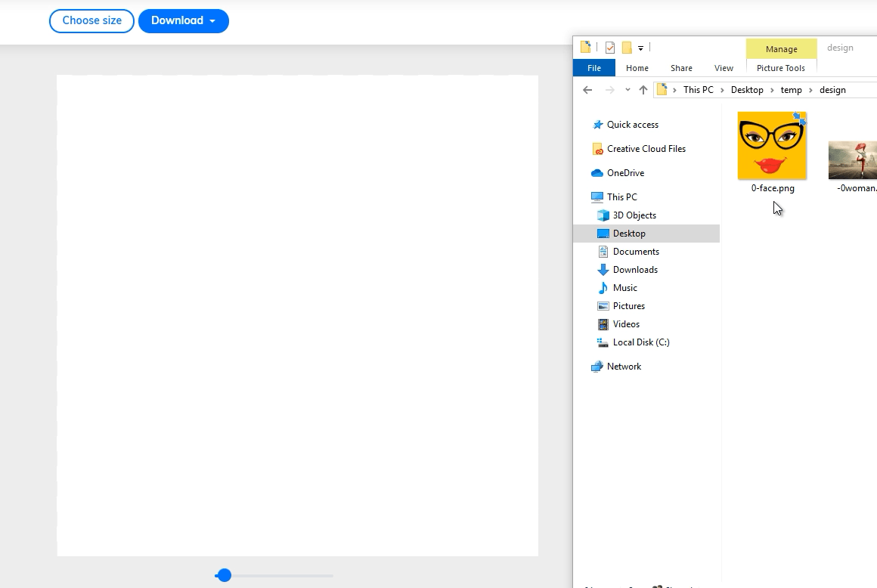Click the 0-face.png file name
This screenshot has width=877, height=588.
coord(773,188)
